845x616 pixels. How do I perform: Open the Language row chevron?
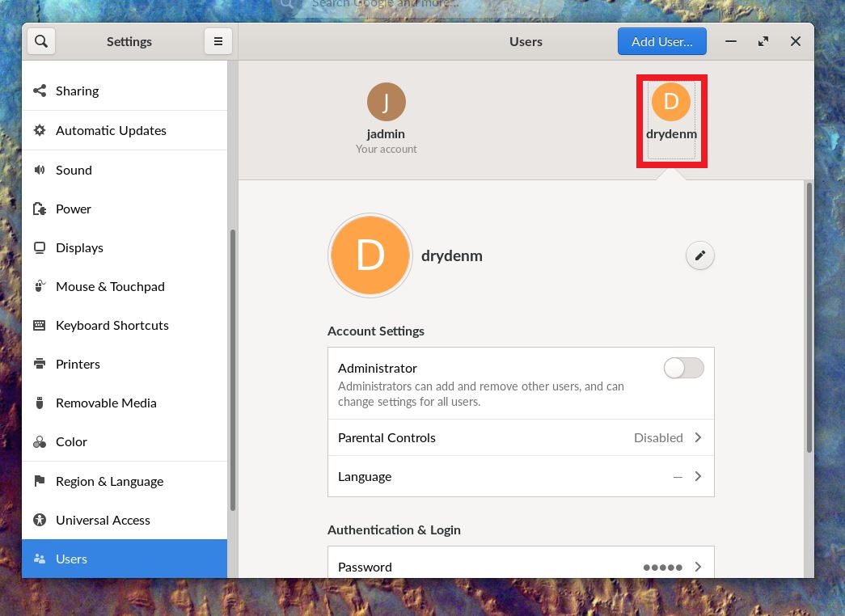point(698,476)
